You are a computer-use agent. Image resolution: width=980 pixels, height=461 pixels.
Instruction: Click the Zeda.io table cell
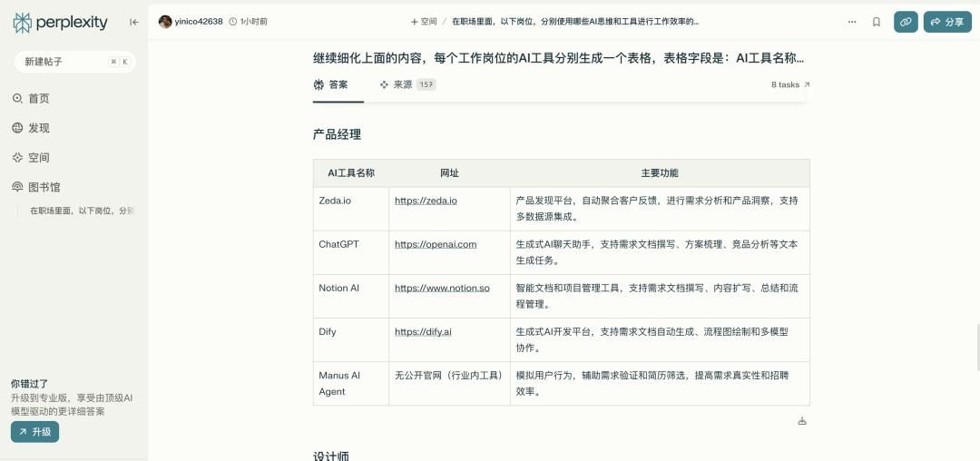click(x=350, y=209)
